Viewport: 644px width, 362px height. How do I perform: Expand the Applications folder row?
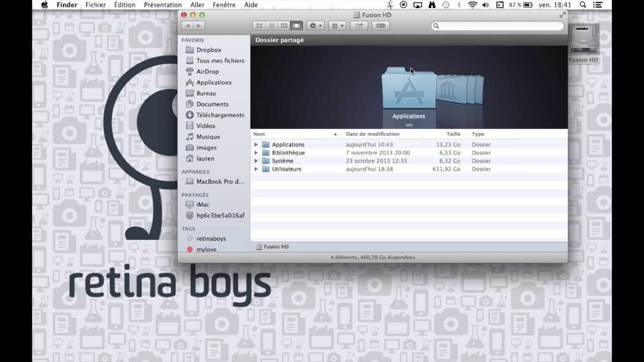(x=256, y=145)
